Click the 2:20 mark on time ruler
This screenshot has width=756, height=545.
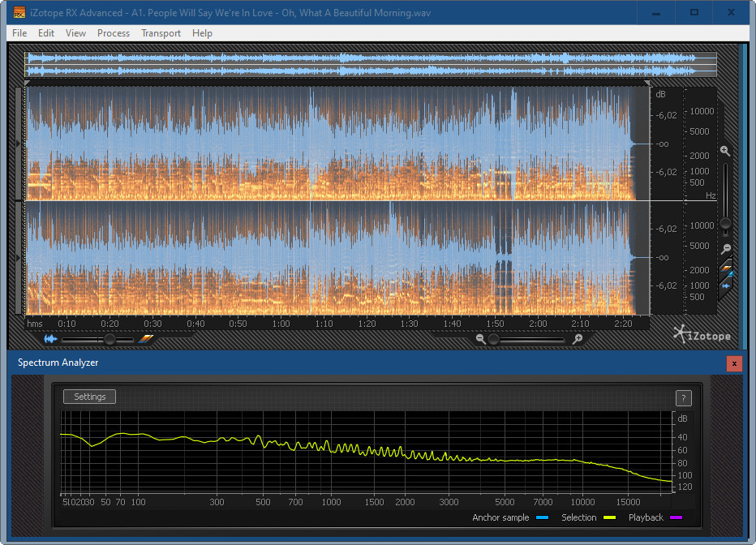[623, 324]
